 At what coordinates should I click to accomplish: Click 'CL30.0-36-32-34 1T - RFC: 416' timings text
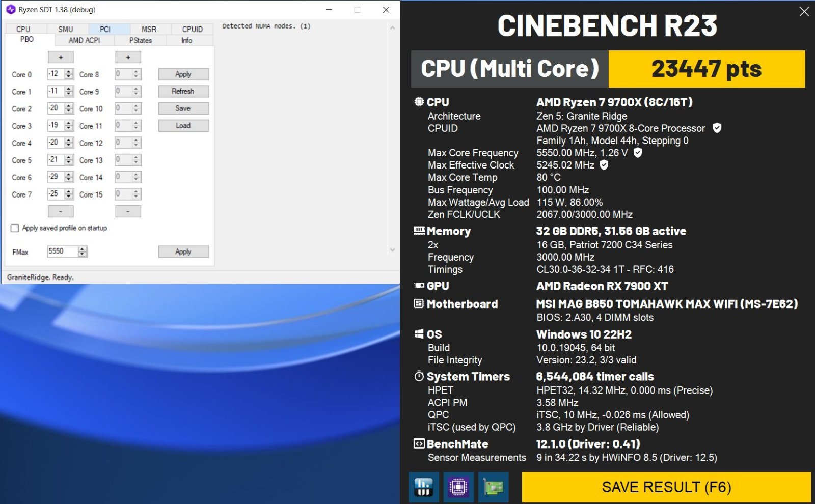[x=605, y=269]
